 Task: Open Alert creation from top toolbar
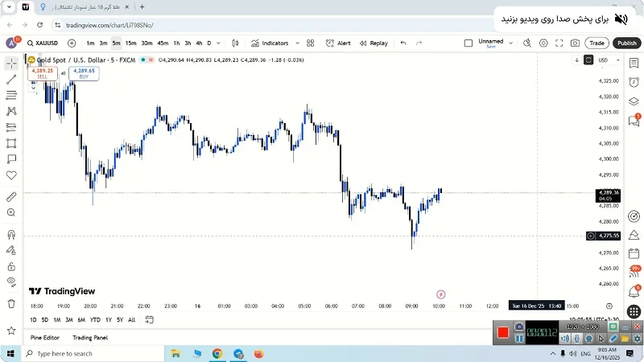[338, 43]
